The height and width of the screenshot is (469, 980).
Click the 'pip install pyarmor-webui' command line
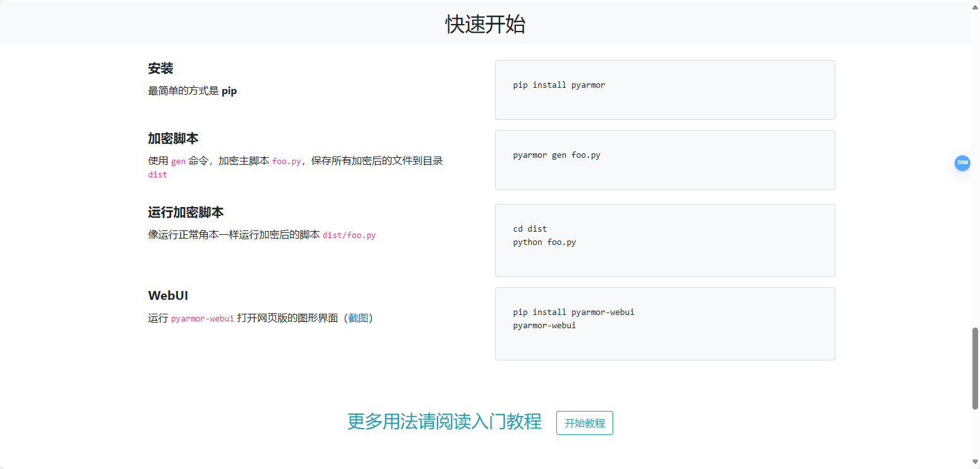(x=573, y=312)
